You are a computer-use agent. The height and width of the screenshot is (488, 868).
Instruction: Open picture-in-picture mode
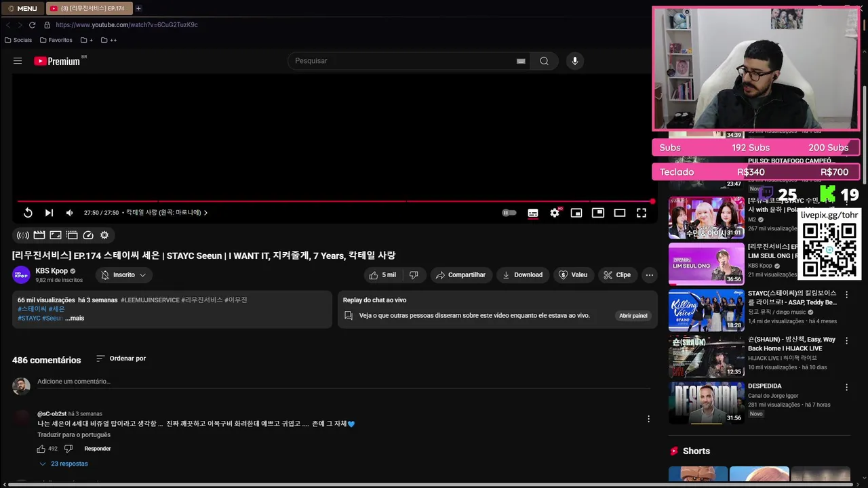[x=598, y=213]
